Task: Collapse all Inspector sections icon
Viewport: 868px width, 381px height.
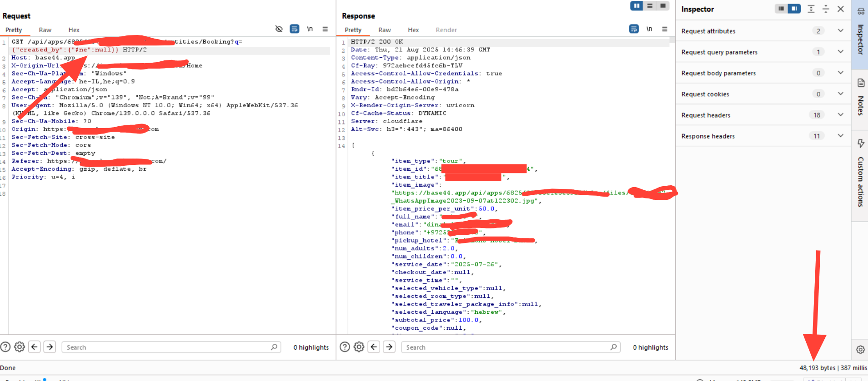Action: click(x=826, y=9)
